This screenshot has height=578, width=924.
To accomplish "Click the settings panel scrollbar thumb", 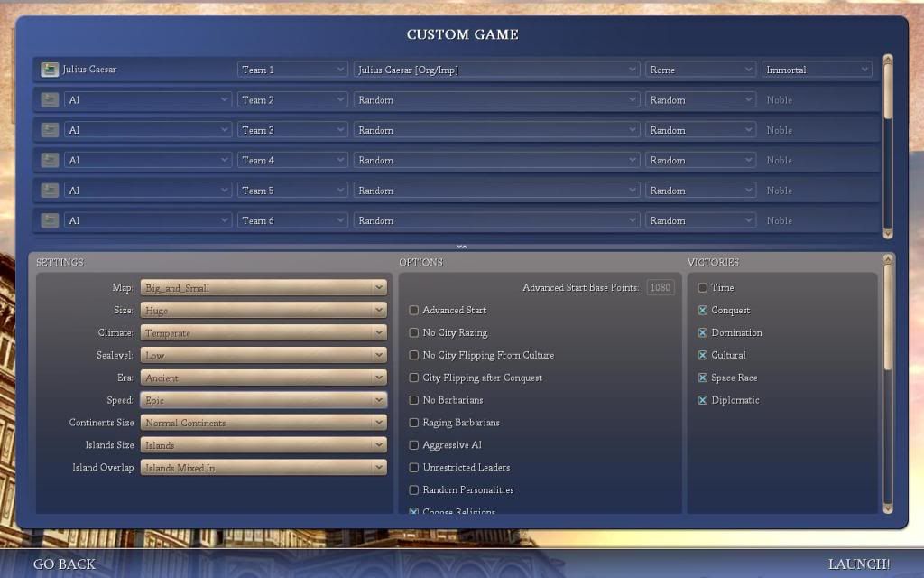I will (x=888, y=318).
